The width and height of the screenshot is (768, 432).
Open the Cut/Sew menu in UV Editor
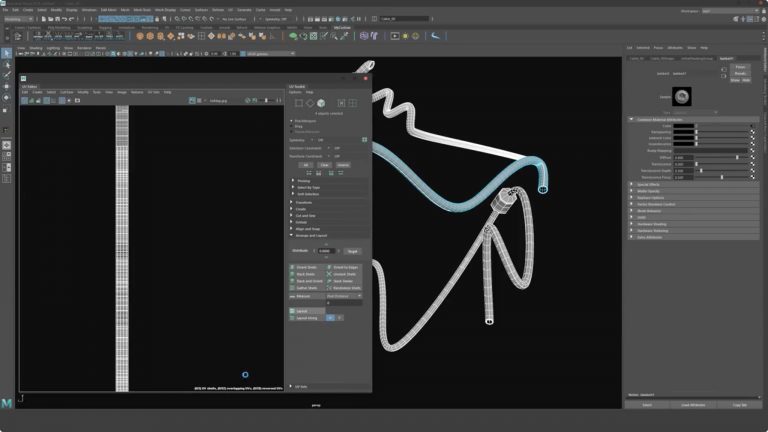pos(66,92)
